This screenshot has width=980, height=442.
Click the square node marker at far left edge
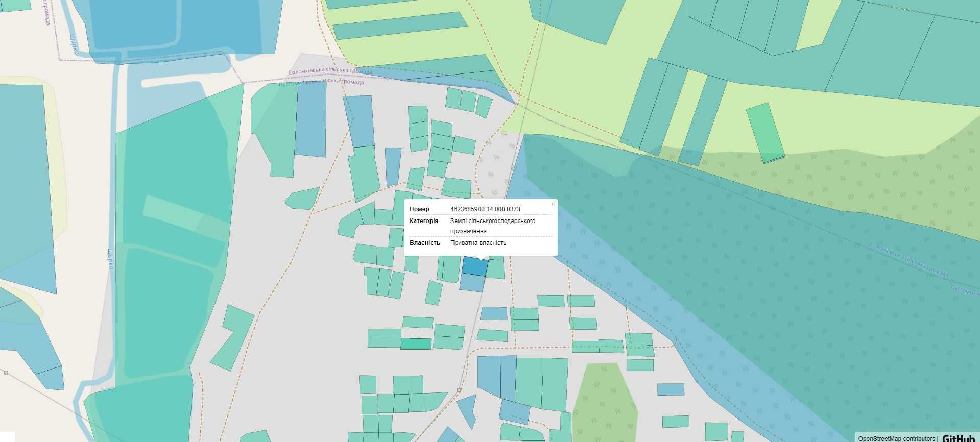(x=6, y=373)
